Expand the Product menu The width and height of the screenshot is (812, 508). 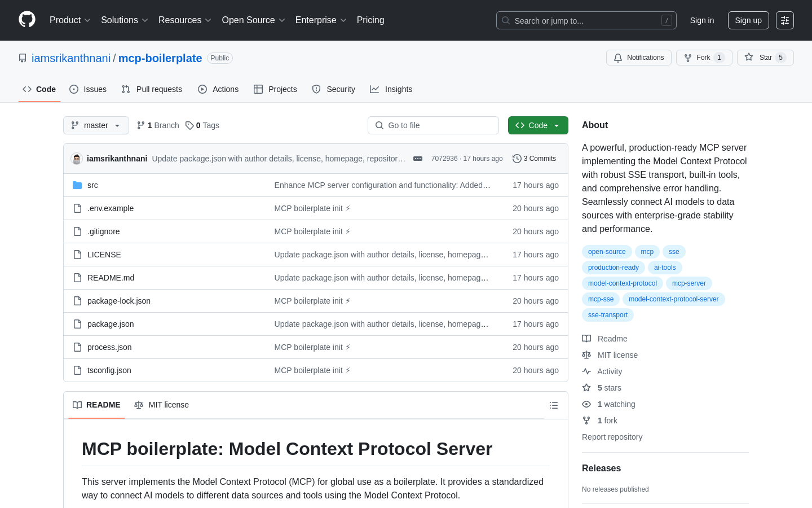tap(70, 20)
